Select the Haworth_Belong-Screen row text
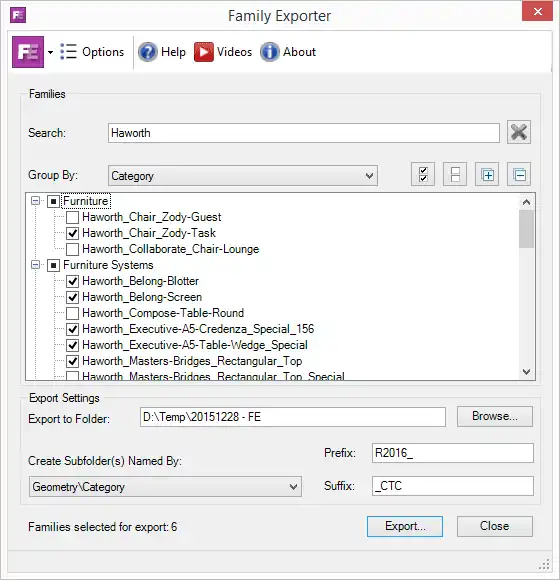560x580 pixels. tap(142, 297)
